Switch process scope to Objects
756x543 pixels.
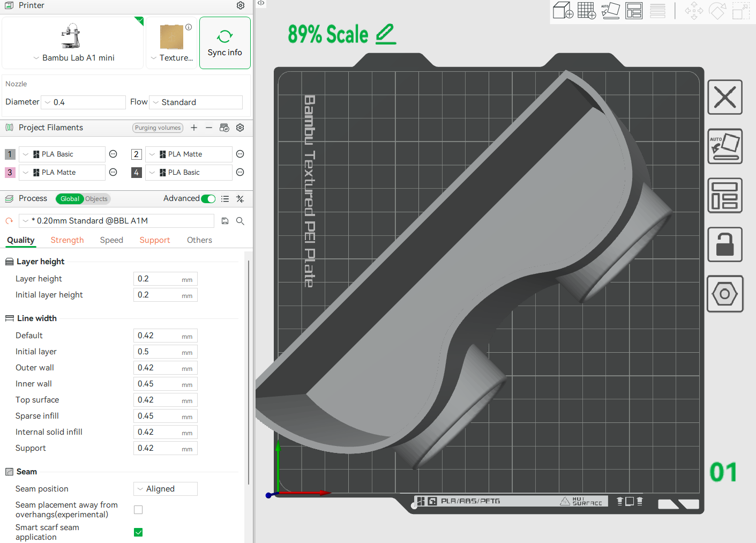[96, 199]
